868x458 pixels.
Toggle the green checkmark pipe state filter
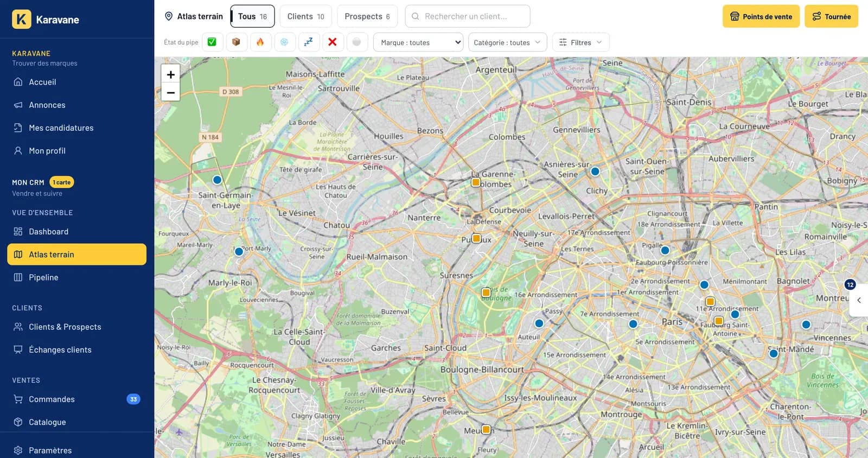tap(212, 42)
